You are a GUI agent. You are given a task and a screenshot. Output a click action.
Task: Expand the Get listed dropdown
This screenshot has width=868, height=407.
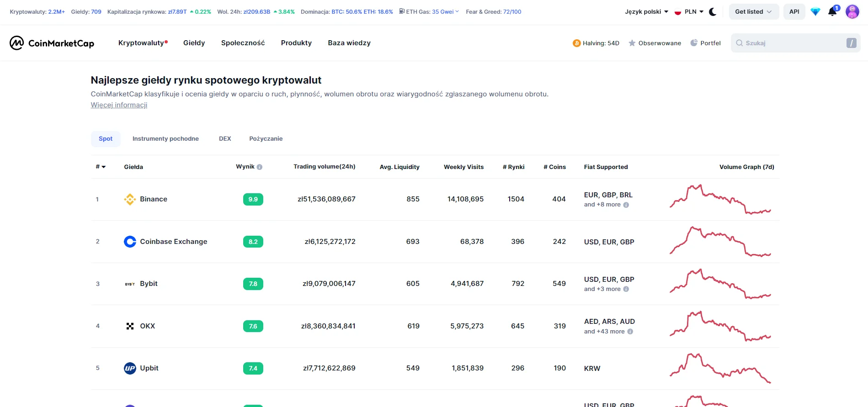point(754,12)
